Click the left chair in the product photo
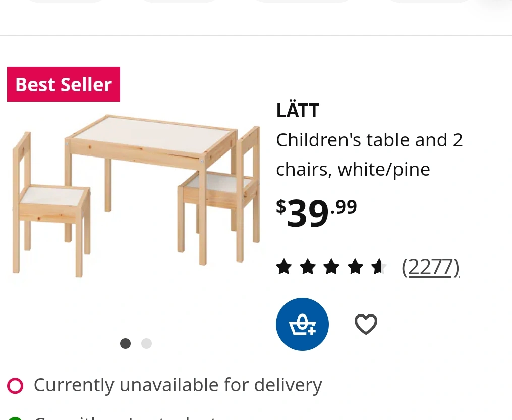The width and height of the screenshot is (512, 420). click(x=51, y=204)
